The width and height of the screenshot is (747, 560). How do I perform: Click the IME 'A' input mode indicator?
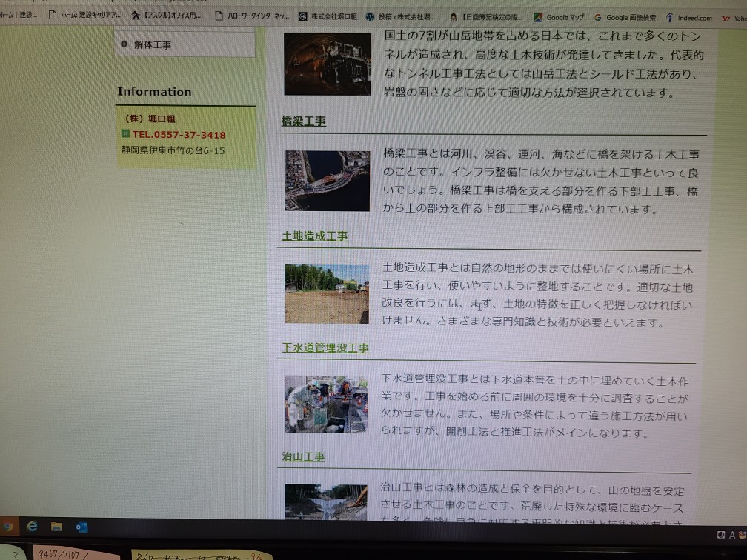pyautogui.click(x=732, y=536)
